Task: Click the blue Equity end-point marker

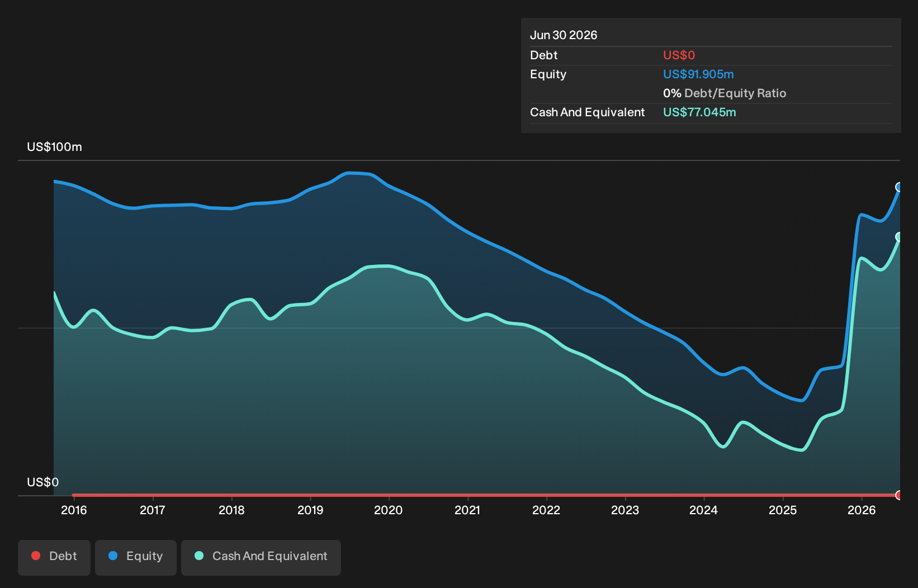Action: 899,187
